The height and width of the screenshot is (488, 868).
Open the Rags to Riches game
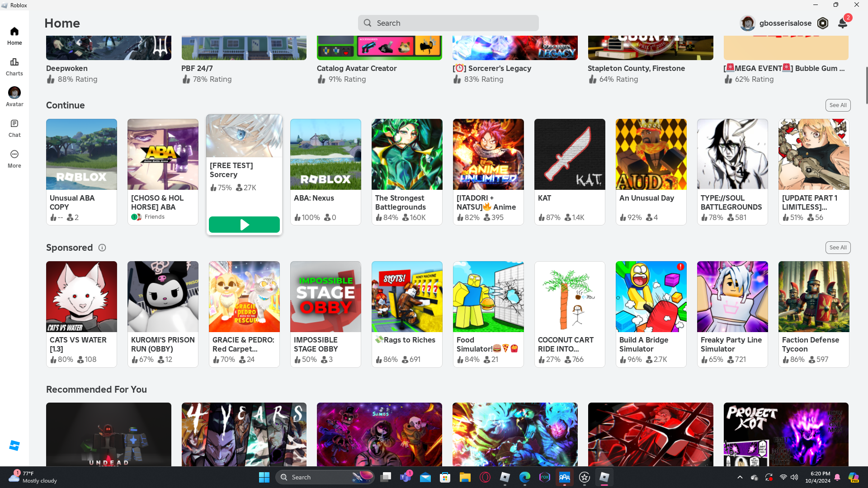click(407, 314)
